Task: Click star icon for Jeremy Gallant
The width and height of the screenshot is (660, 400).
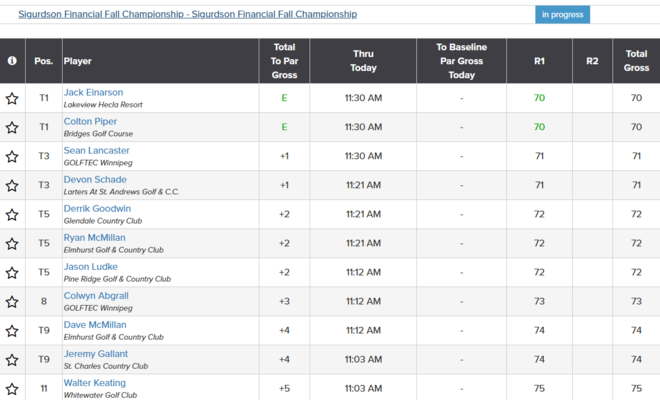Action: (12, 360)
